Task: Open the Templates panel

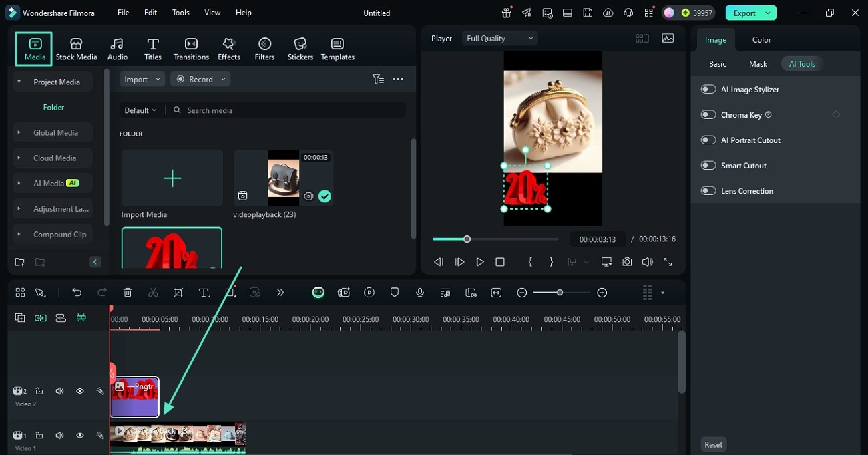Action: point(338,49)
